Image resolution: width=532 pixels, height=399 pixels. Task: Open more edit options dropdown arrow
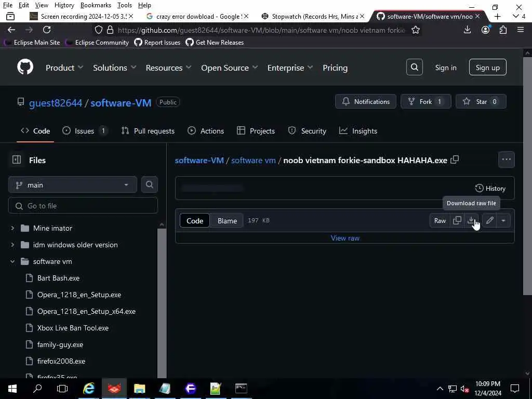point(503,220)
